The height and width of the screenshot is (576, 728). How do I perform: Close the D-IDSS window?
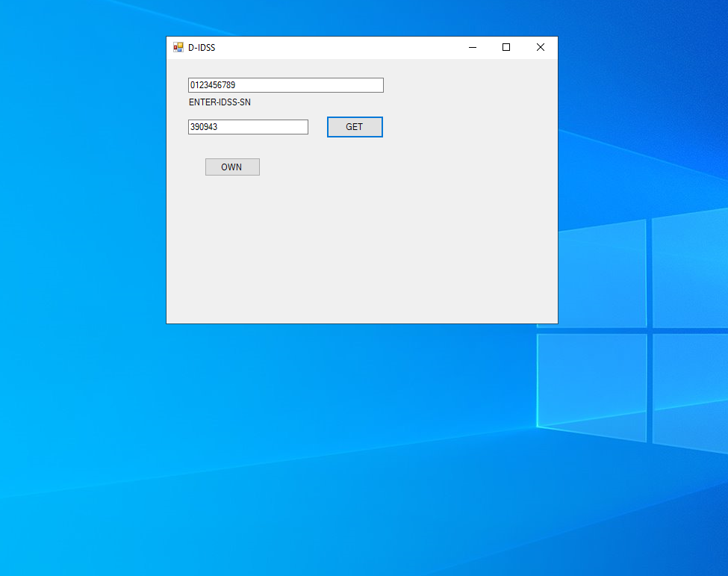[541, 47]
